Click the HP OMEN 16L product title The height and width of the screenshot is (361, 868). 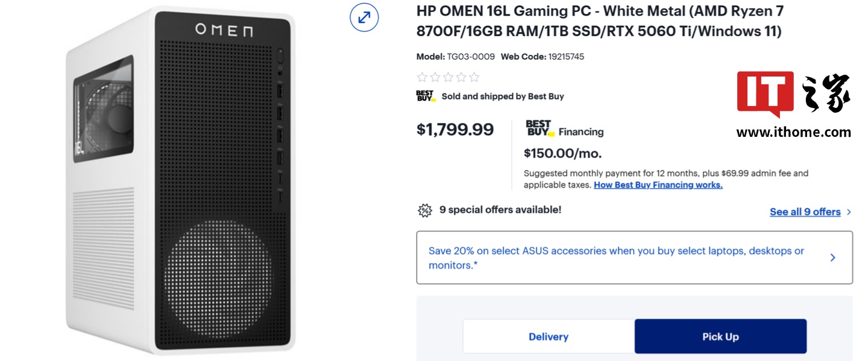coord(600,21)
